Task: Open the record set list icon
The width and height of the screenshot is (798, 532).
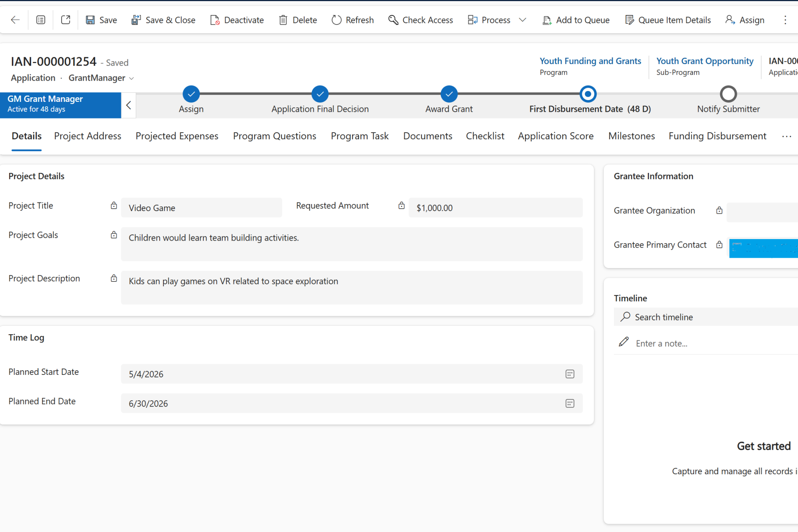Action: [x=41, y=20]
